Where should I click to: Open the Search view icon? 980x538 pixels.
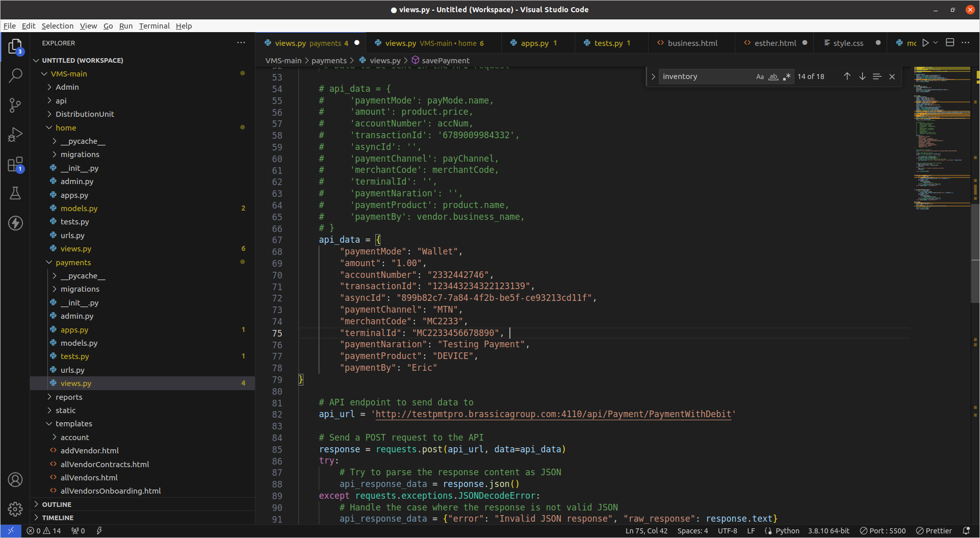tap(15, 76)
